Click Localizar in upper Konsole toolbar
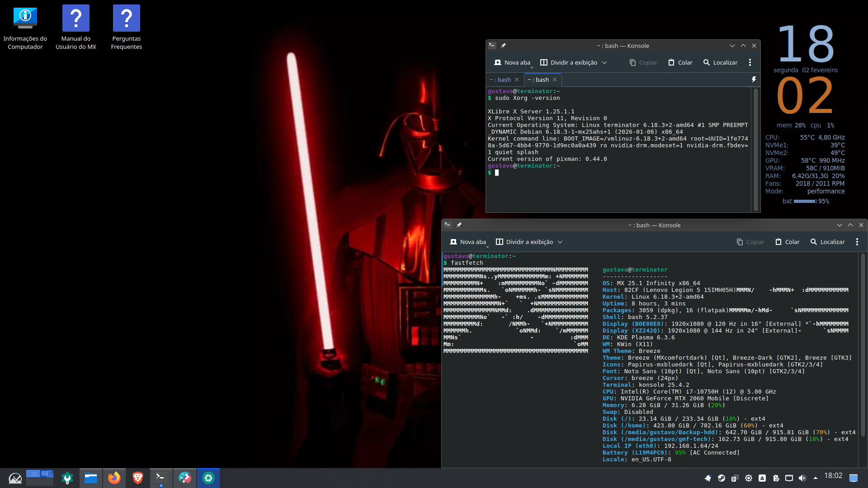Screen dimensions: 868x488 point(720,62)
